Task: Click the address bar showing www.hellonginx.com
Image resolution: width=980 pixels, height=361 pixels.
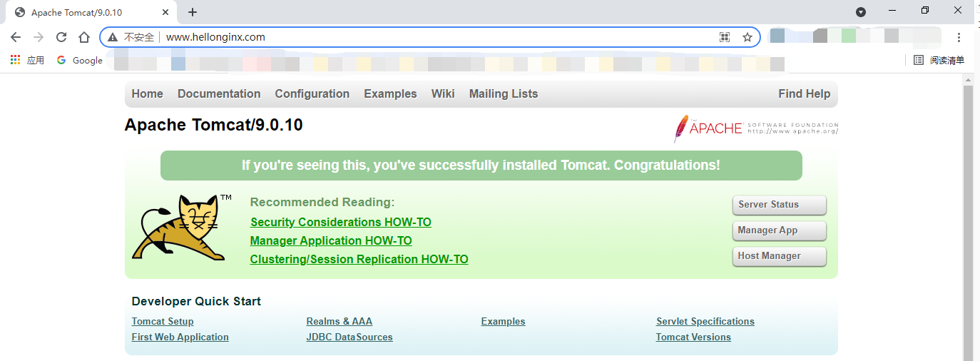Action: (429, 37)
